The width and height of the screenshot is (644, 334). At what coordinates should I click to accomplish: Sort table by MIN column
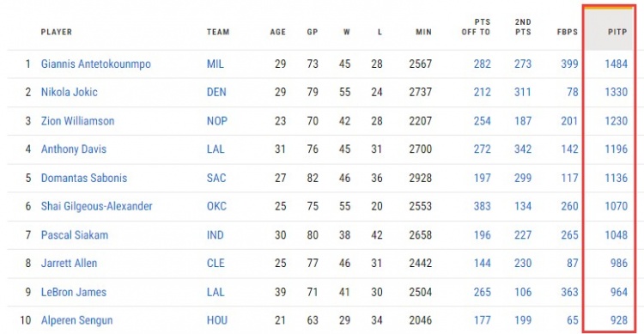coord(423,32)
